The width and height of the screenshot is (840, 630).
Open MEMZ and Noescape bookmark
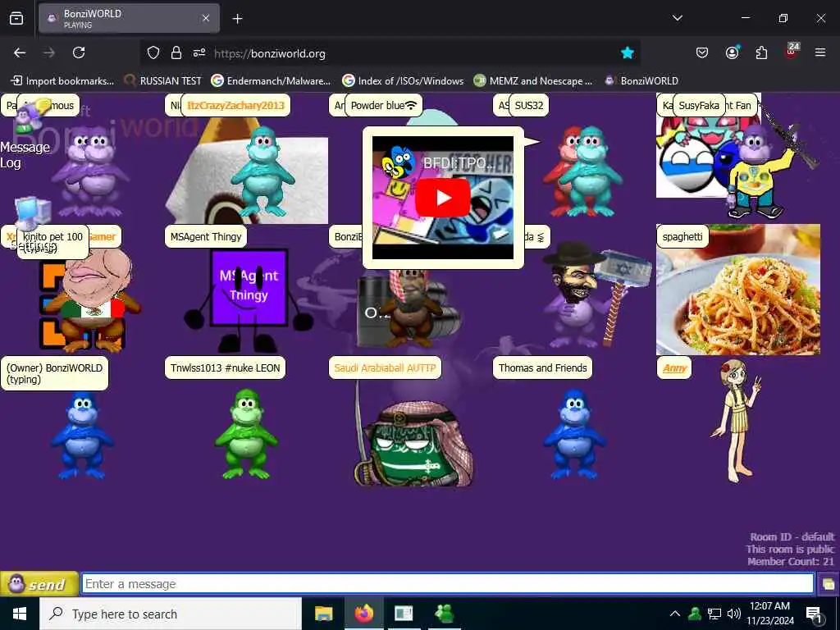pos(533,81)
